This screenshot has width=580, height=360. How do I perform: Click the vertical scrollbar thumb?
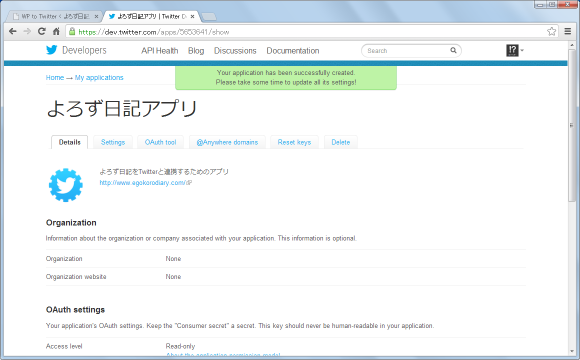point(572,125)
